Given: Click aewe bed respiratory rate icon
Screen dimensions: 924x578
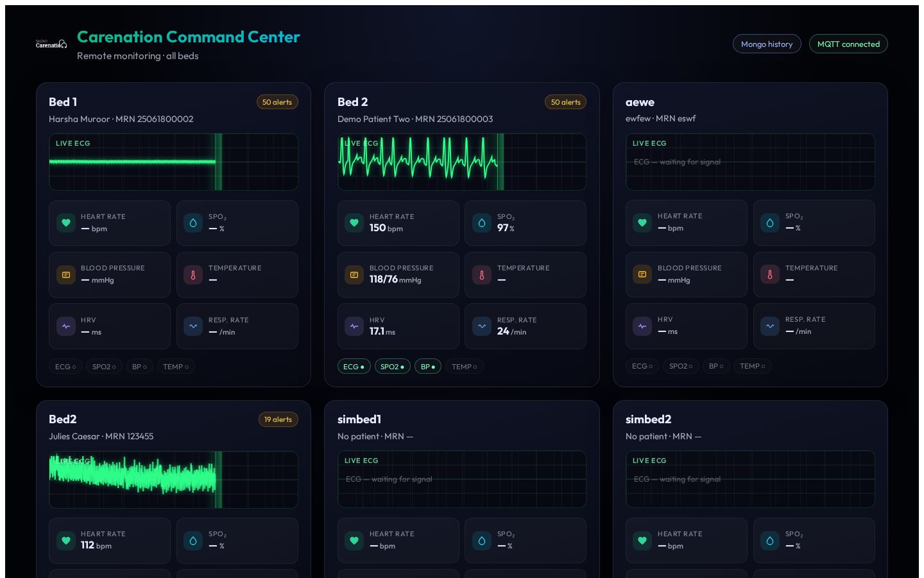Looking at the screenshot, I should pos(770,326).
